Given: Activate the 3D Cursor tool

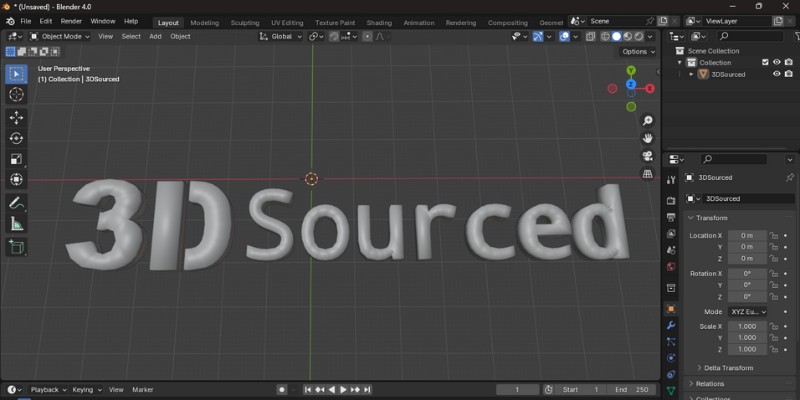Looking at the screenshot, I should point(16,94).
